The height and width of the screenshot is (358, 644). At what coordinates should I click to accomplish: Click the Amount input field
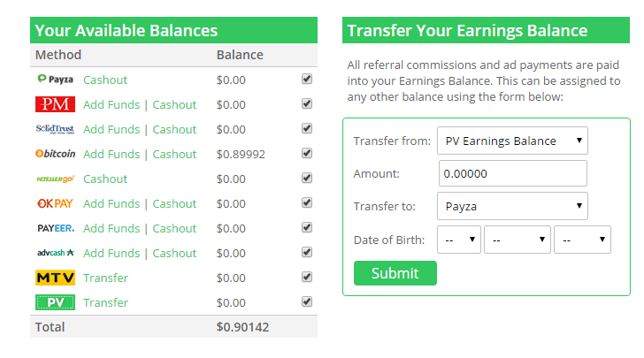coord(512,173)
